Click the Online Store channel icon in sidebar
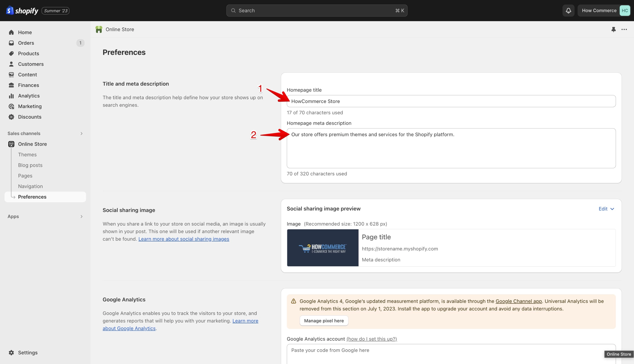Viewport: 634px width, 364px height. pos(11,144)
